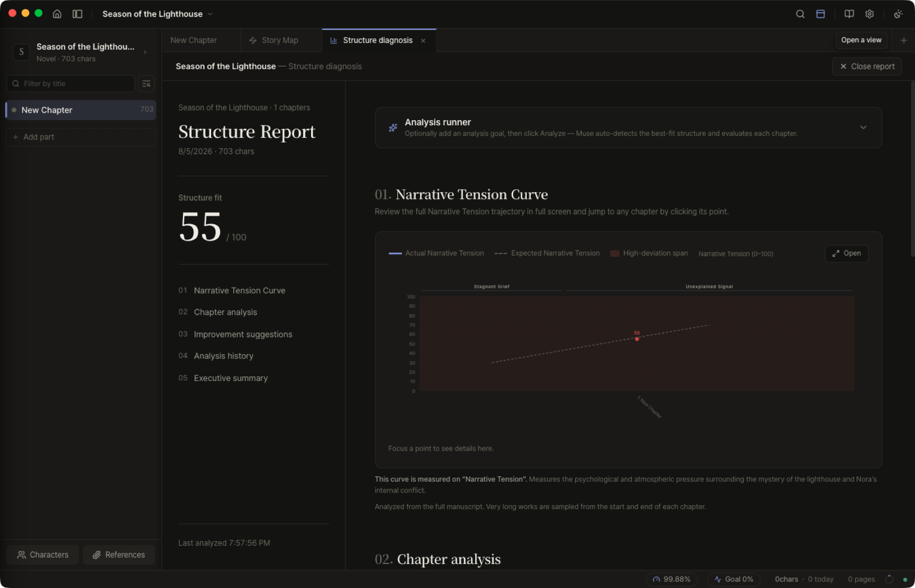Click the plus icon to add new tab
Screen dimensions: 915x588
point(904,40)
